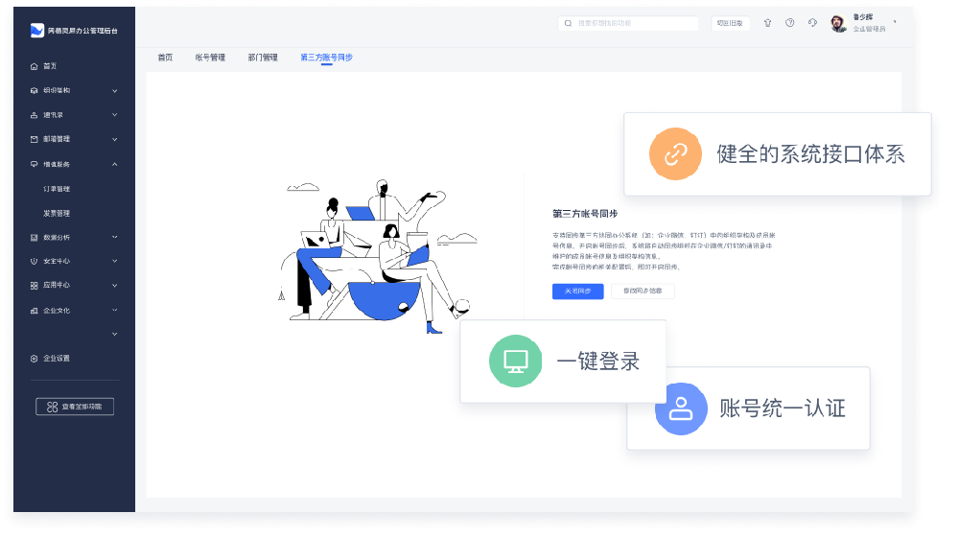Click the 查看全部功能 button in sidebar

click(75, 407)
